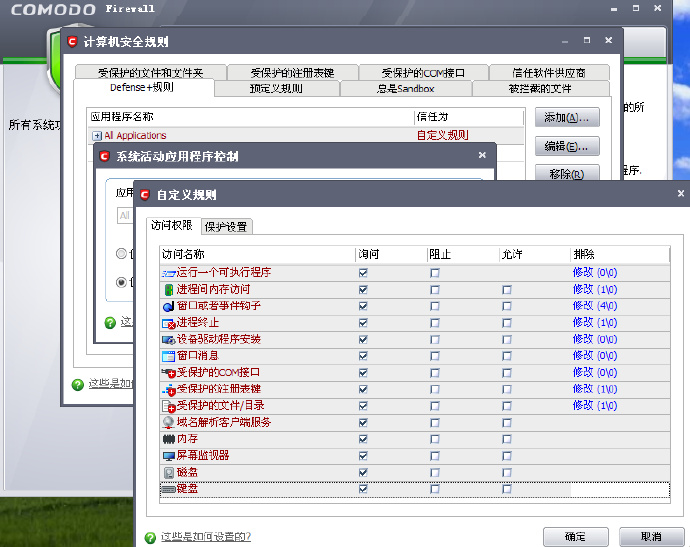This screenshot has height=547, width=690.
Task: Uncheck 询问 for 窗口消息
Action: coord(363,356)
